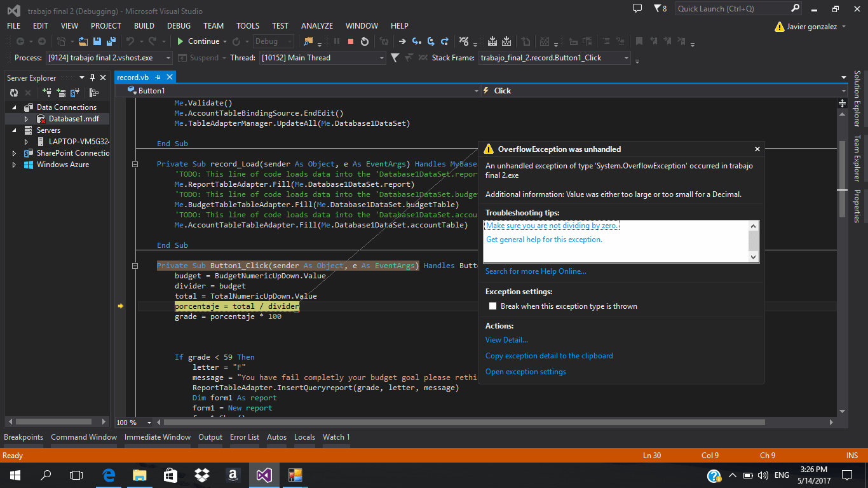Expand the Database1.mdf node
The image size is (868, 488).
click(26, 119)
